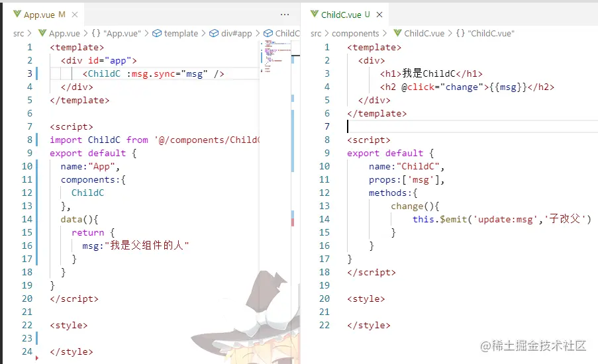The width and height of the screenshot is (598, 364).
Task: Select "App.vue" braces breadcrumb in left editor
Action: 117,34
